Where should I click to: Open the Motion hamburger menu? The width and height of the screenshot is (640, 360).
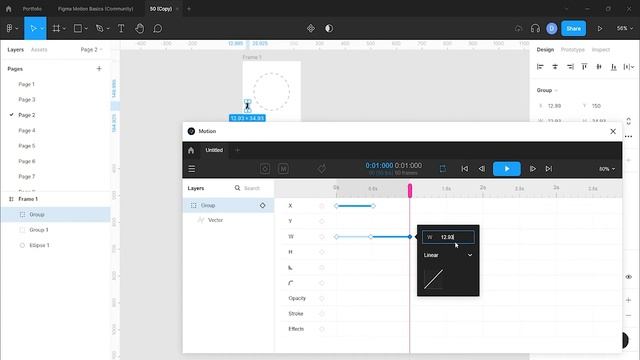coord(191,169)
